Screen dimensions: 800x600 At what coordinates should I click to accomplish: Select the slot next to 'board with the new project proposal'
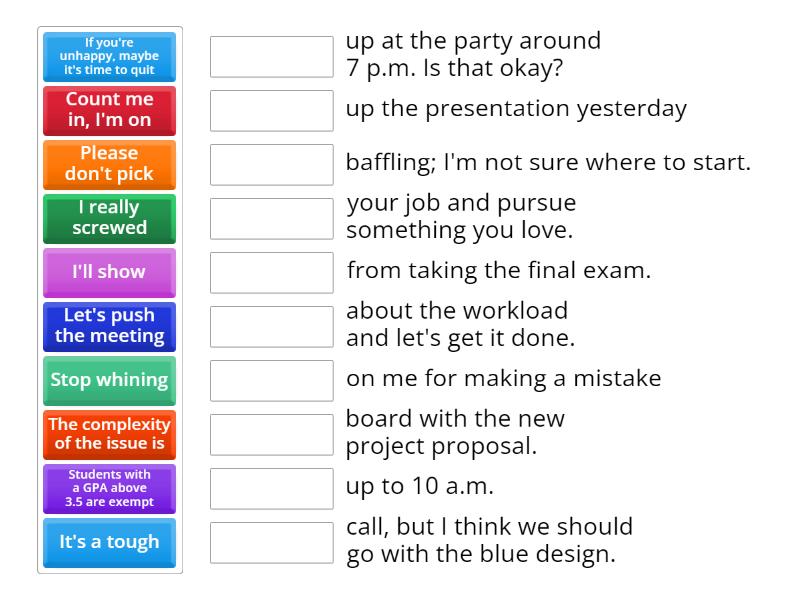click(x=272, y=435)
